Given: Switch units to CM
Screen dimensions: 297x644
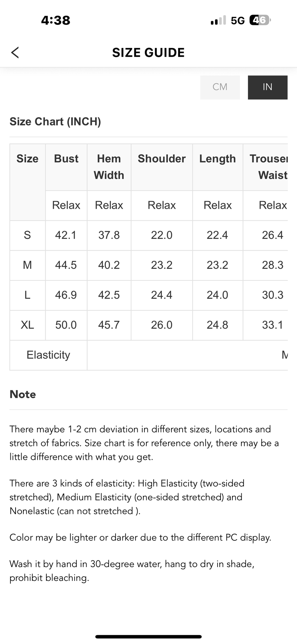Looking at the screenshot, I should click(220, 87).
